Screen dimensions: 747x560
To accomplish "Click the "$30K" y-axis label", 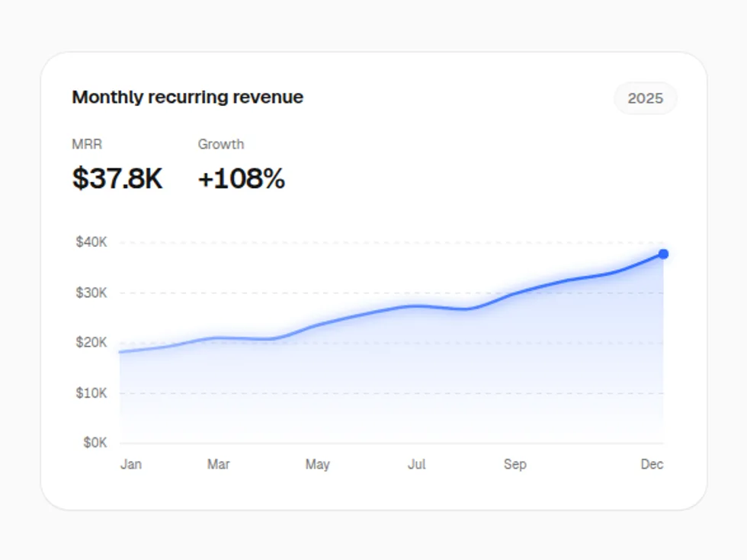I will (91, 293).
